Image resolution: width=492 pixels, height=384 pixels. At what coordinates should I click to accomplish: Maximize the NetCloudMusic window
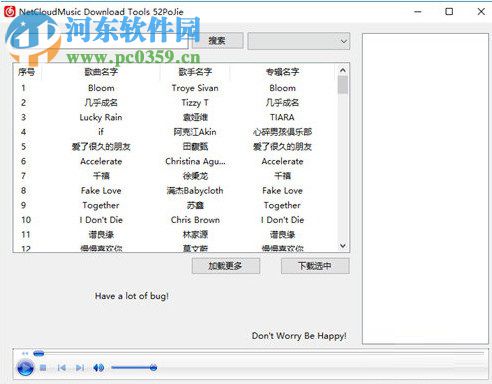449,12
